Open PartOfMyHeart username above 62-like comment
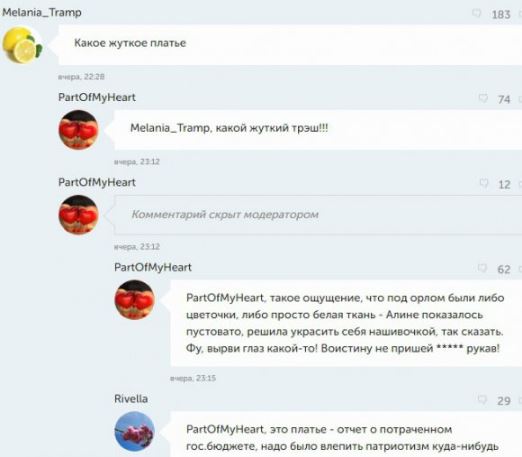Image resolution: width=522 pixels, height=457 pixels. [x=153, y=267]
